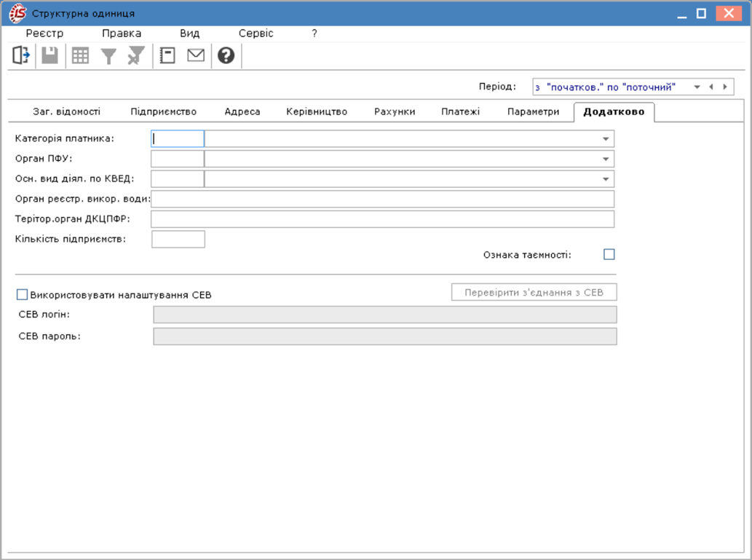Image resolution: width=752 pixels, height=560 pixels.
Task: Click the СЕВ логін field
Action: click(x=384, y=315)
